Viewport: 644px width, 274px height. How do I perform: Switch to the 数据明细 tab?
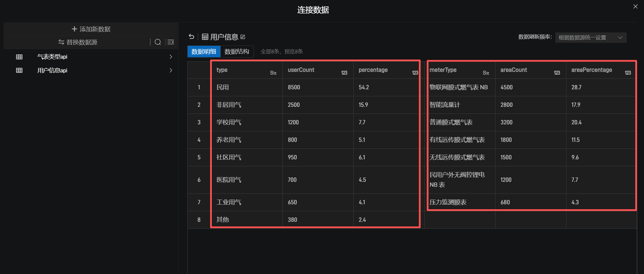coord(204,52)
